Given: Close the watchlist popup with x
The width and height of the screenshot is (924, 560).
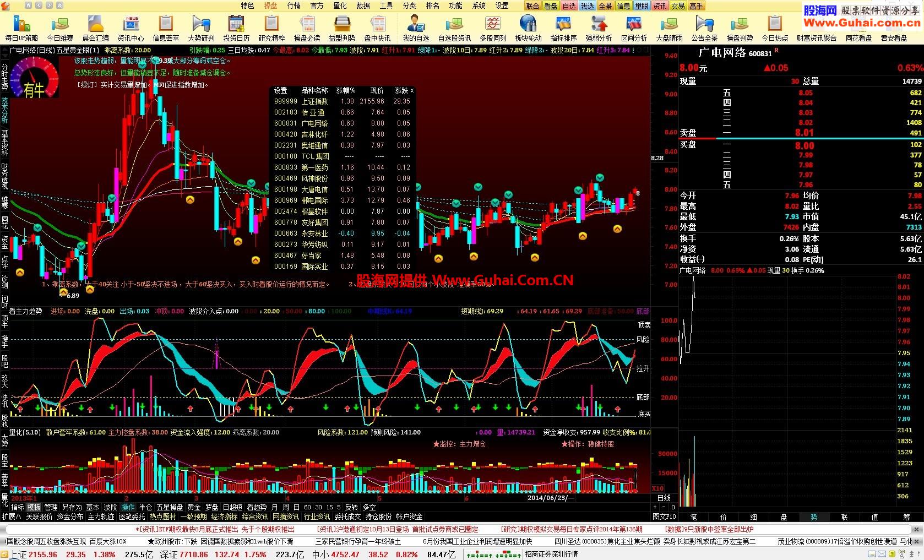Looking at the screenshot, I should tap(412, 90).
